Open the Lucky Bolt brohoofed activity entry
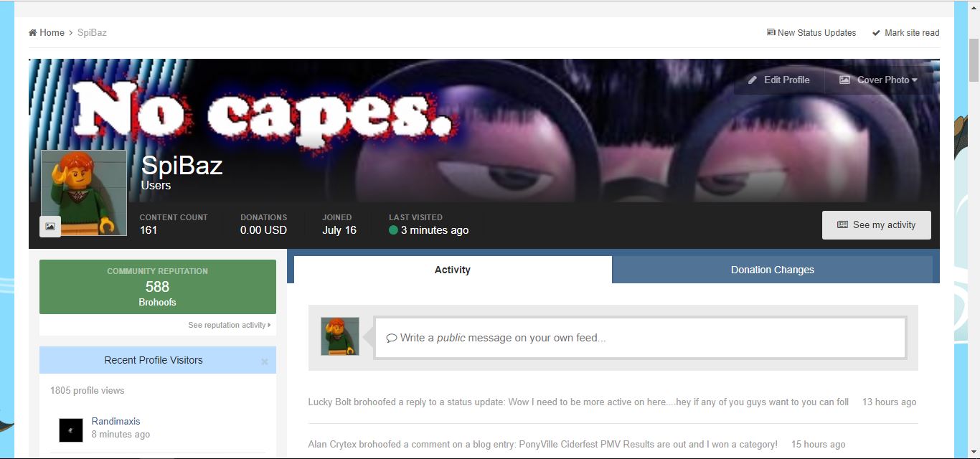The image size is (980, 459). coord(578,402)
